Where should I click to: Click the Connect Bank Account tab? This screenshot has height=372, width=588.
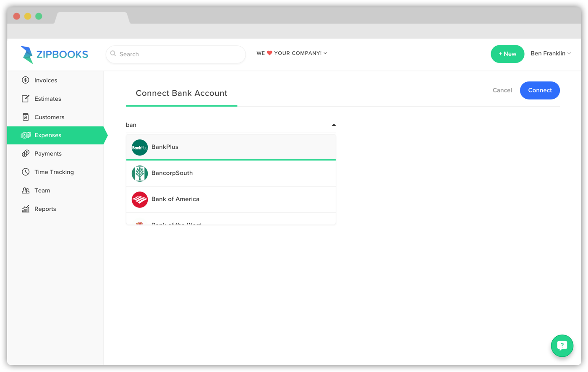(x=181, y=93)
